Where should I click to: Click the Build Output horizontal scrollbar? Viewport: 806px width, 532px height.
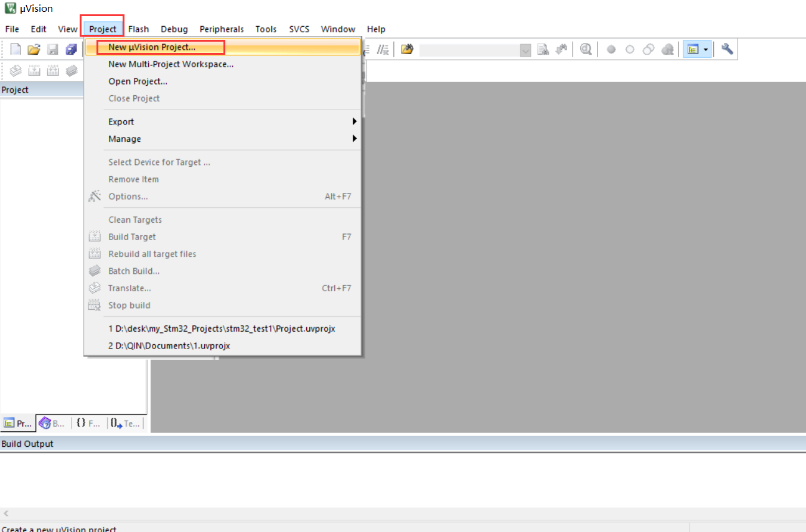(403, 514)
